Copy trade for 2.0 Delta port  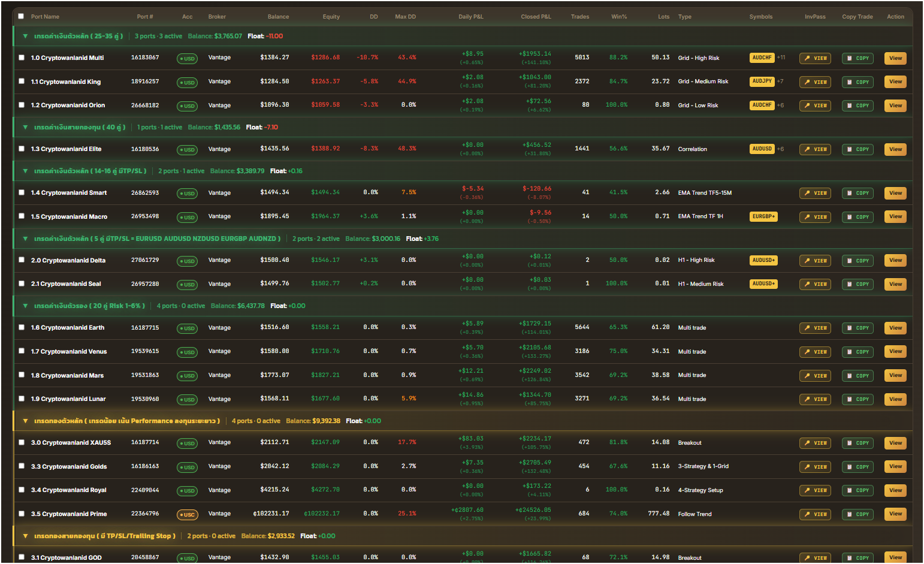point(857,261)
